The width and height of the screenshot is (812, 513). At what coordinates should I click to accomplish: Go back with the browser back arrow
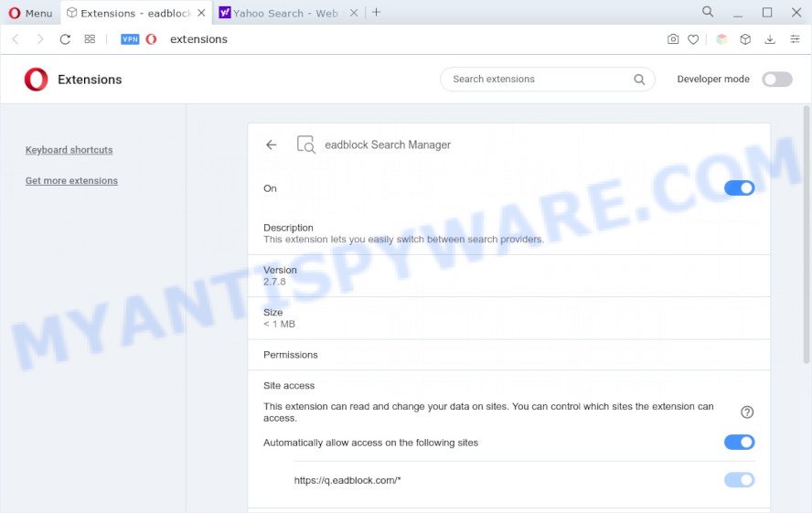(x=16, y=39)
